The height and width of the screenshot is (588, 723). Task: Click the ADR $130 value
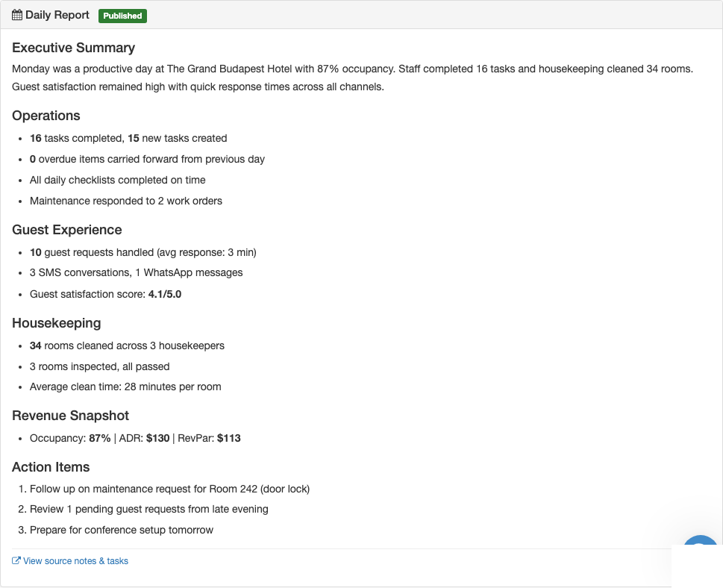pos(157,438)
